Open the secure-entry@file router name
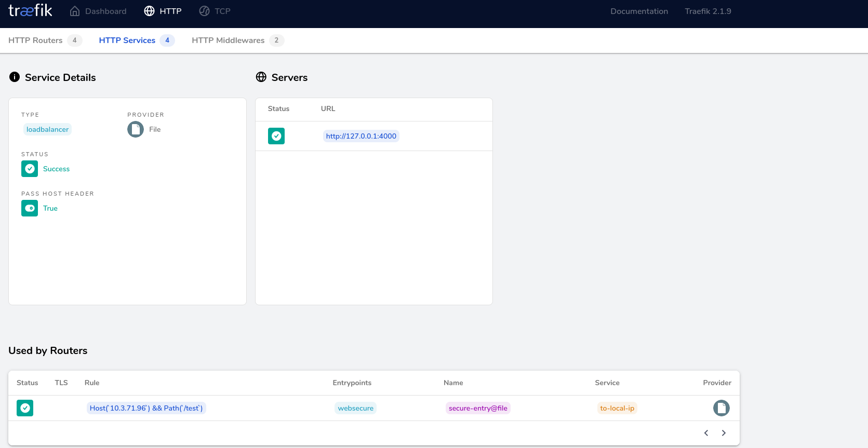The height and width of the screenshot is (448, 868). [x=478, y=408]
